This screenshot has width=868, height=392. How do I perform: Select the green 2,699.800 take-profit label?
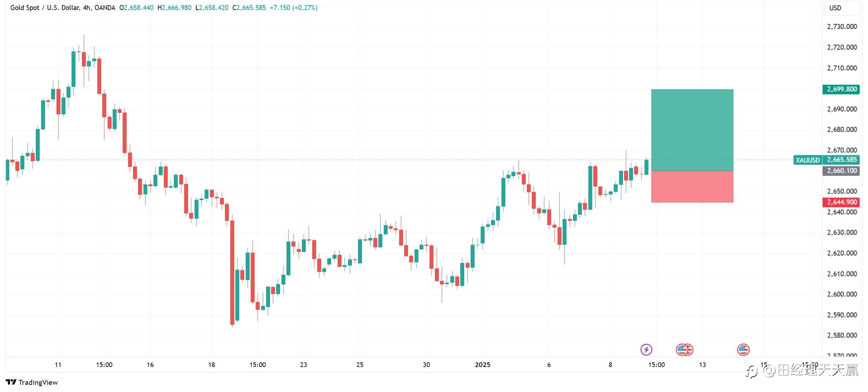(841, 89)
